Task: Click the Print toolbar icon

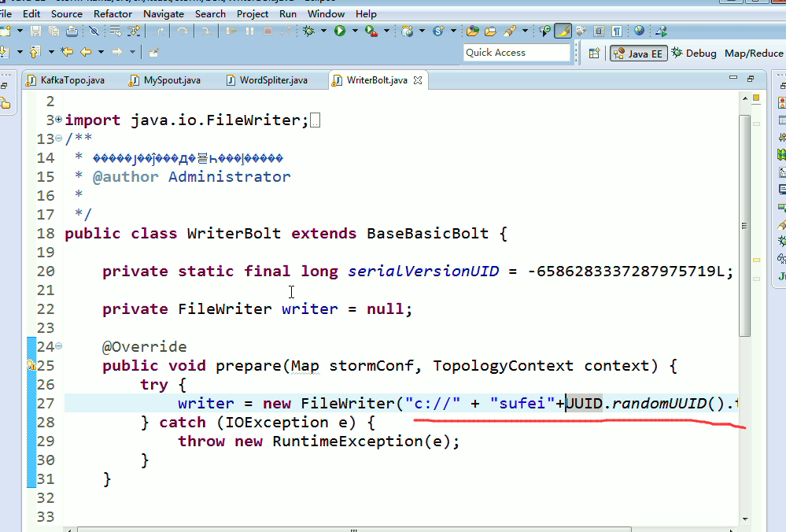Action: pyautogui.click(x=72, y=31)
